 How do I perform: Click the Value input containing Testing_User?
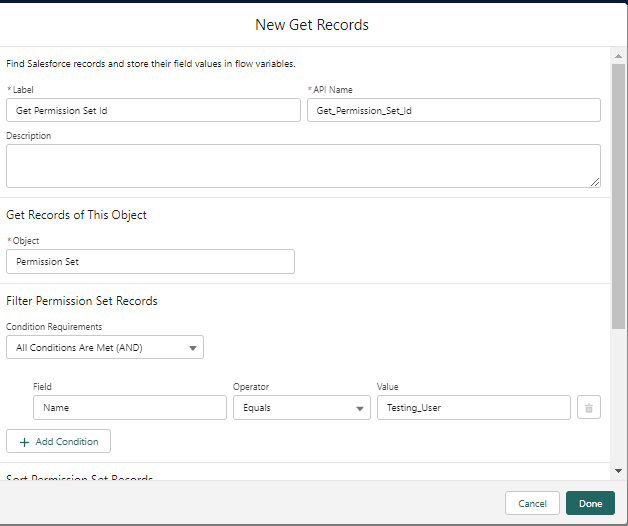coord(473,408)
